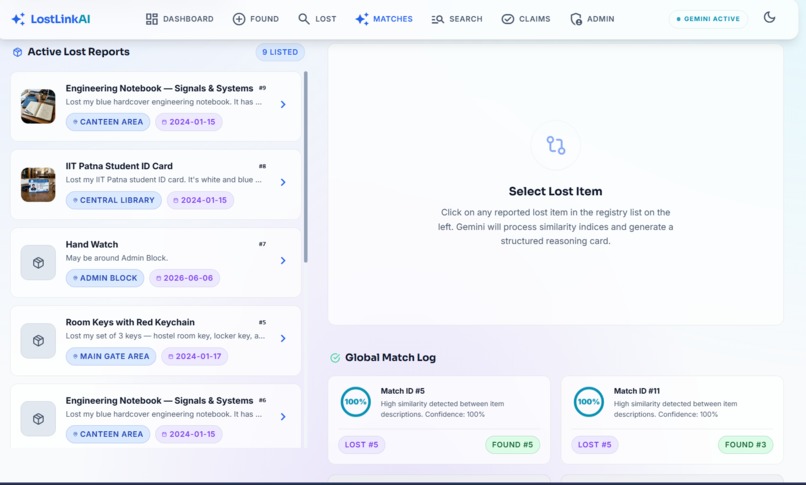The image size is (806, 485).
Task: Click the 2026-06-06 date tag
Action: coord(185,278)
